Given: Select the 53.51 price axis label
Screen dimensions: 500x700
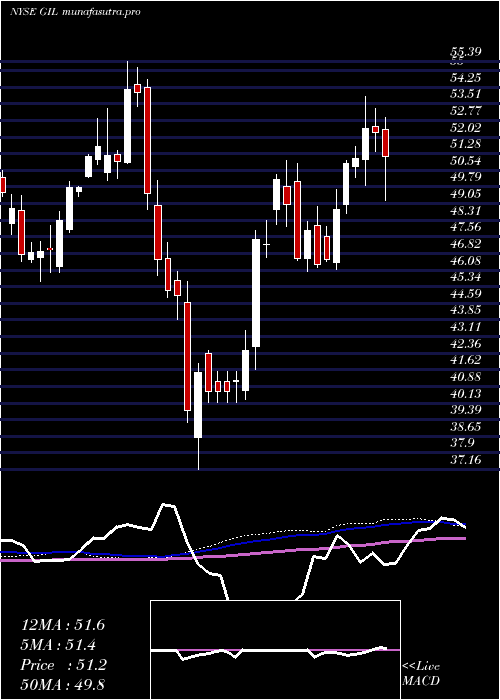Looking at the screenshot, I should point(465,94).
